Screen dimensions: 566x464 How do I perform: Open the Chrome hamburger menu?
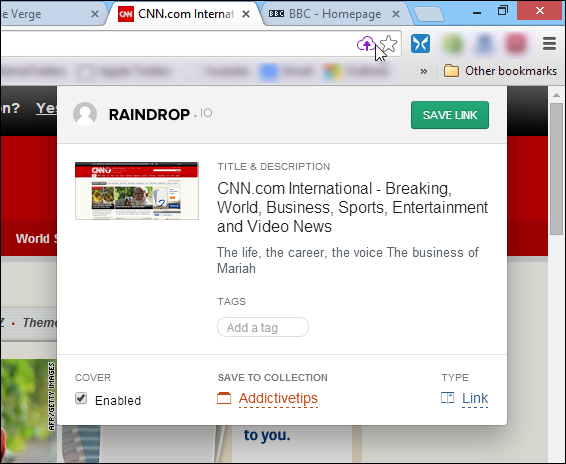pos(549,44)
